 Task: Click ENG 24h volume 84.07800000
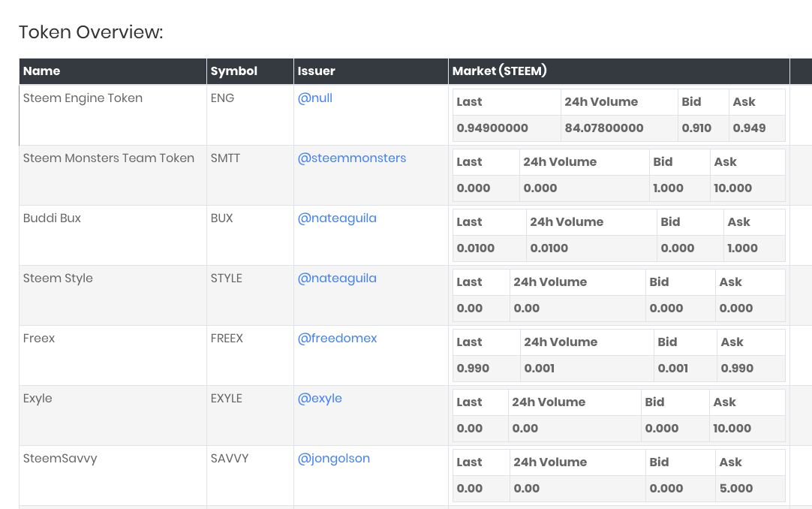(x=604, y=128)
